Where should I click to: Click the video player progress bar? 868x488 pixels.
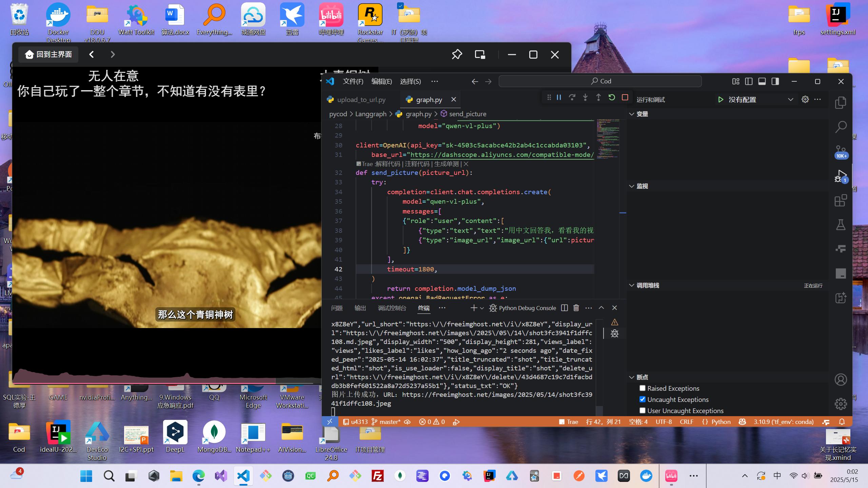point(167,383)
